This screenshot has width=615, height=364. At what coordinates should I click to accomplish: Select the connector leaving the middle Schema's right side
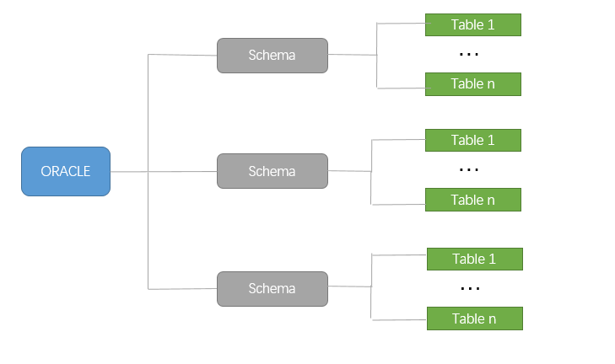349,171
